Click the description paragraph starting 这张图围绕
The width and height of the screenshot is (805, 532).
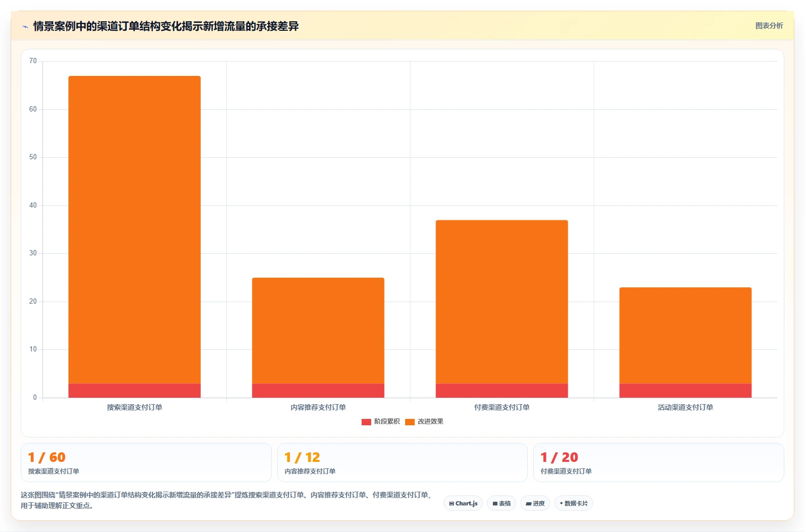click(x=226, y=500)
